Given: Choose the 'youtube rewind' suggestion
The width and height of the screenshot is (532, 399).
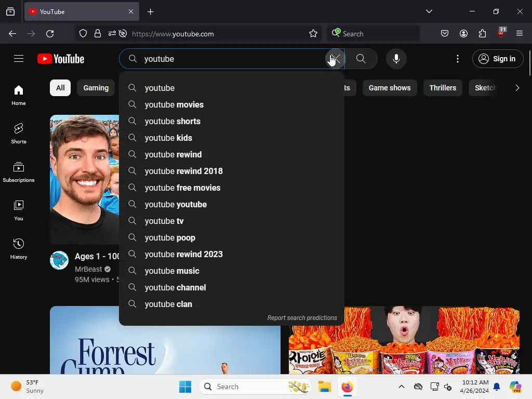Looking at the screenshot, I should click(x=231, y=154).
